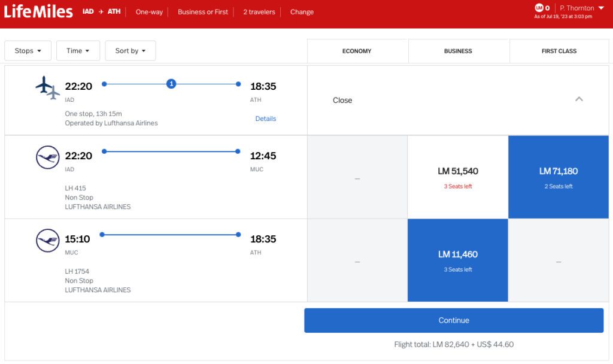Collapse the flight details with the Close chevron
The image size is (613, 364).
pos(579,99)
